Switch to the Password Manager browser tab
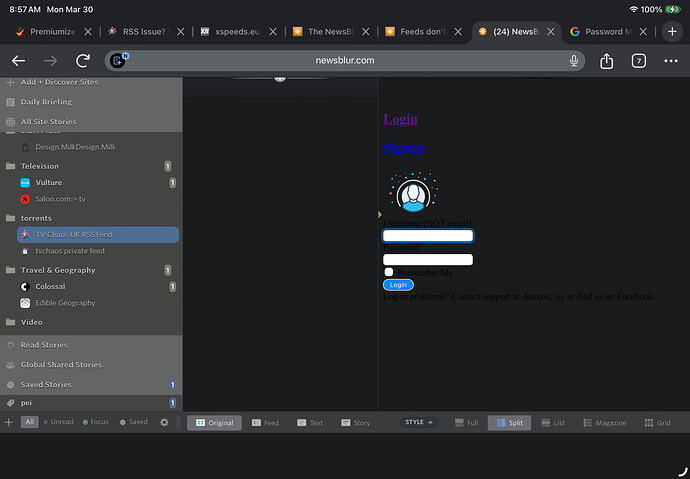This screenshot has width=690, height=479. coord(607,31)
